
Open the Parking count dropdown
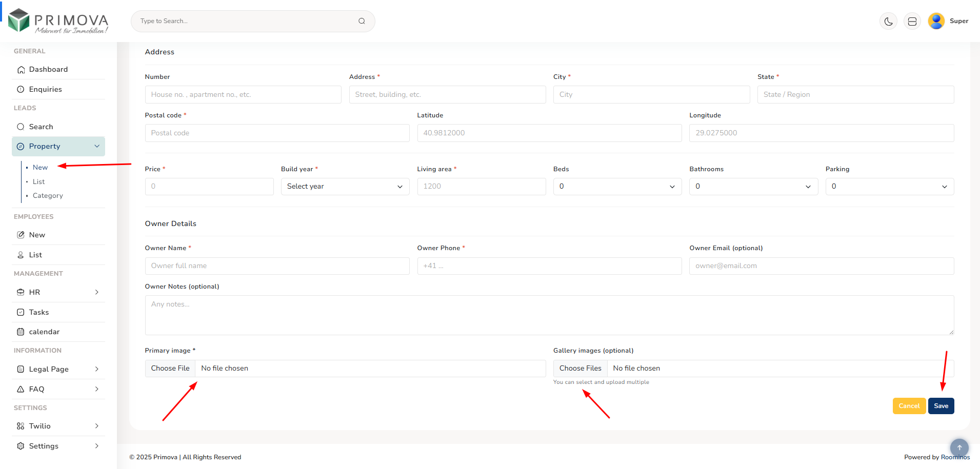[889, 187]
